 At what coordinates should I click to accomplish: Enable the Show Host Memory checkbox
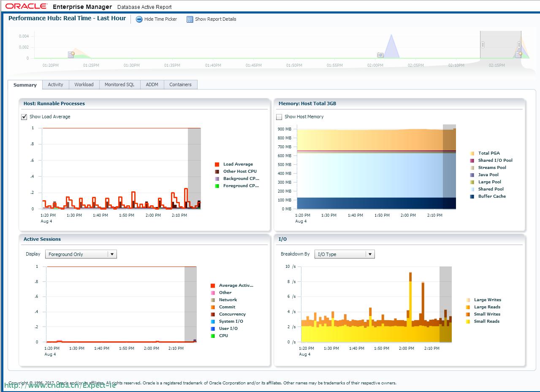279,117
